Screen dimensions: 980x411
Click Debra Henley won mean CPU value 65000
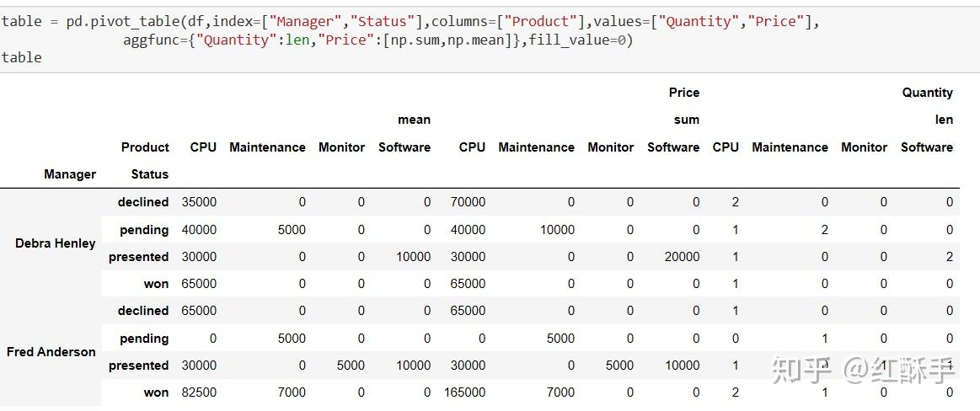(200, 284)
